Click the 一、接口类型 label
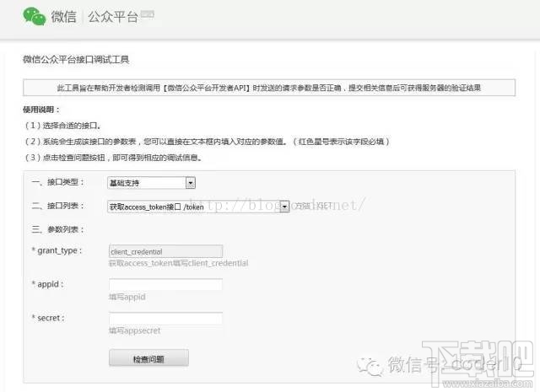The width and height of the screenshot is (540, 392). coord(57,182)
